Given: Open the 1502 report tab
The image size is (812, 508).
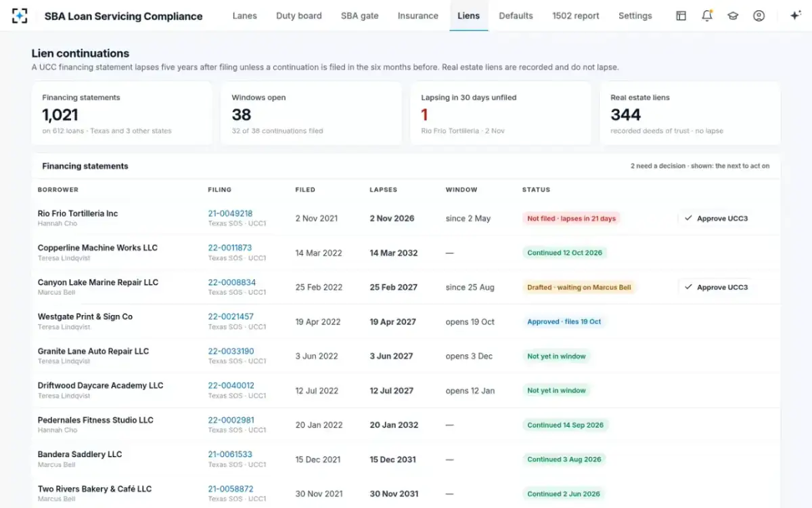Looking at the screenshot, I should tap(576, 16).
